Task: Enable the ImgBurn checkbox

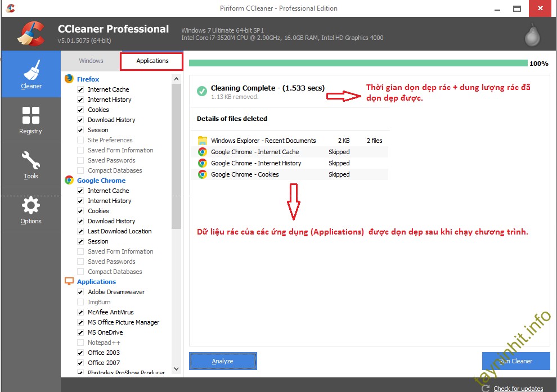Action: coord(80,302)
